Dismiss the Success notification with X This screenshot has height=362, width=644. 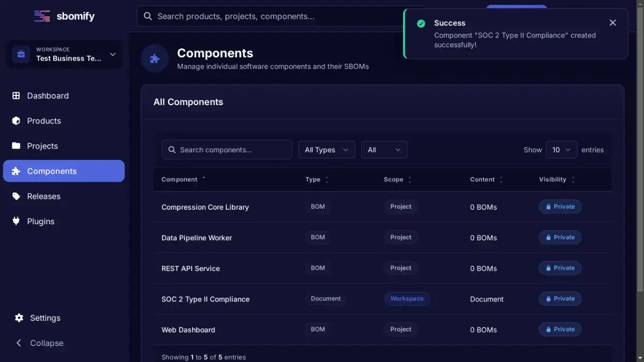[x=613, y=23]
